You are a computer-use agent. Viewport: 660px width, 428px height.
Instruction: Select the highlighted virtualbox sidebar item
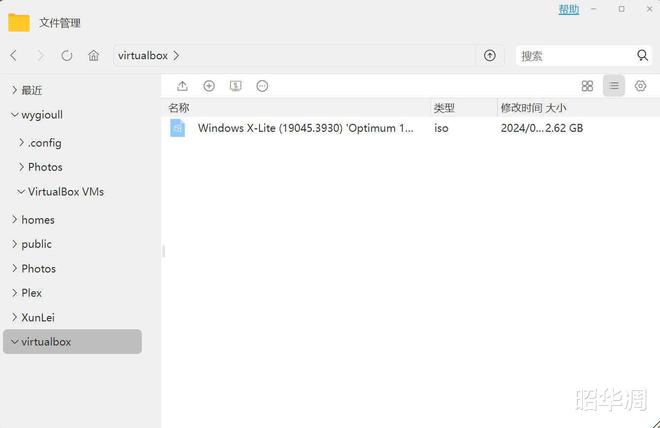[72, 342]
